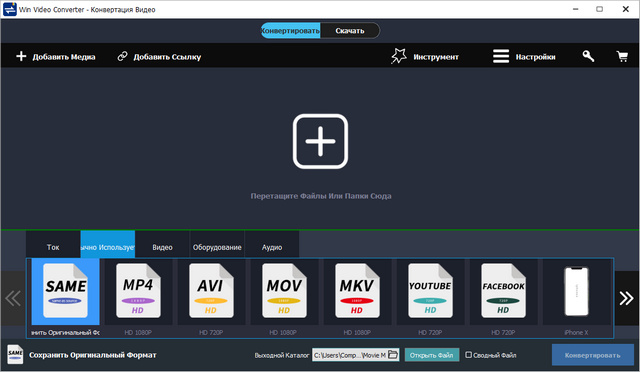The height and width of the screenshot is (372, 640).
Task: Switch to the Скачать mode toggle
Action: click(x=350, y=31)
